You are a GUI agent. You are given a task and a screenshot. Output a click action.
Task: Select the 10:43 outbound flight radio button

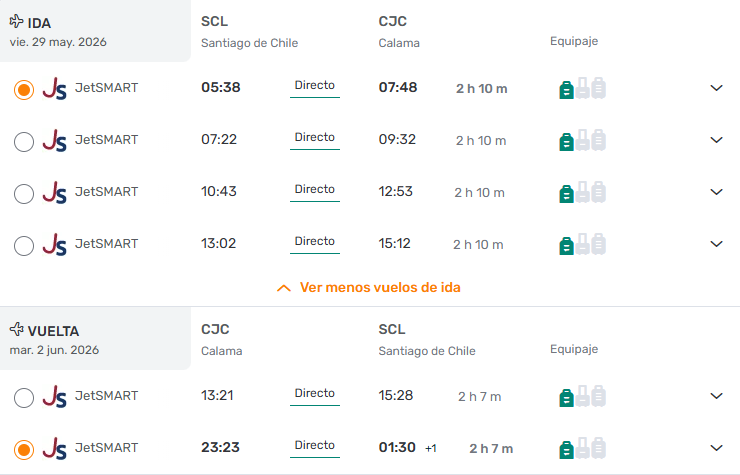[x=24, y=193]
